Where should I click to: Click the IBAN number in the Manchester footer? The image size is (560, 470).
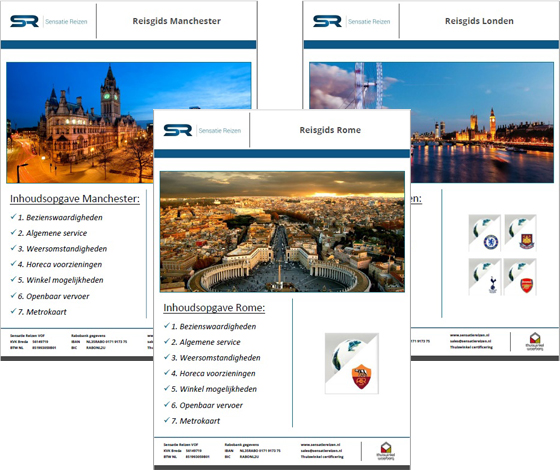[106, 341]
